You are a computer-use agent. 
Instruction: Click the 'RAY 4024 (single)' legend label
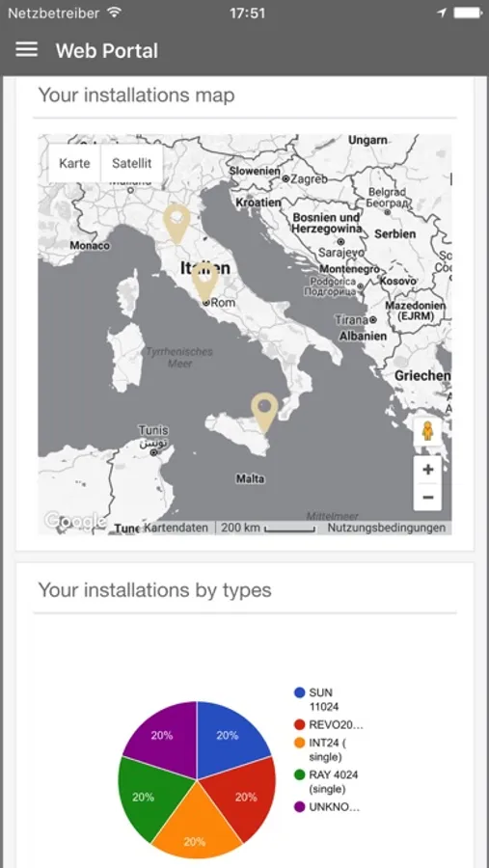[334, 781]
